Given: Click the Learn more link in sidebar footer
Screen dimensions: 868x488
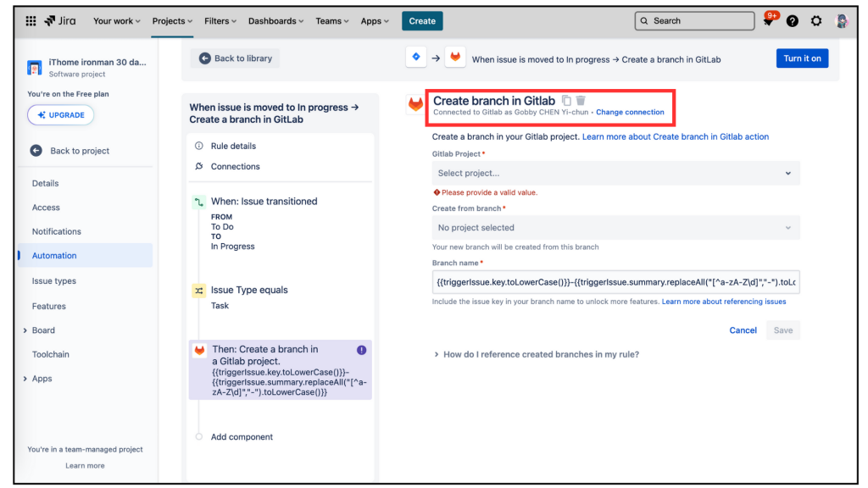Looking at the screenshot, I should pyautogui.click(x=86, y=465).
